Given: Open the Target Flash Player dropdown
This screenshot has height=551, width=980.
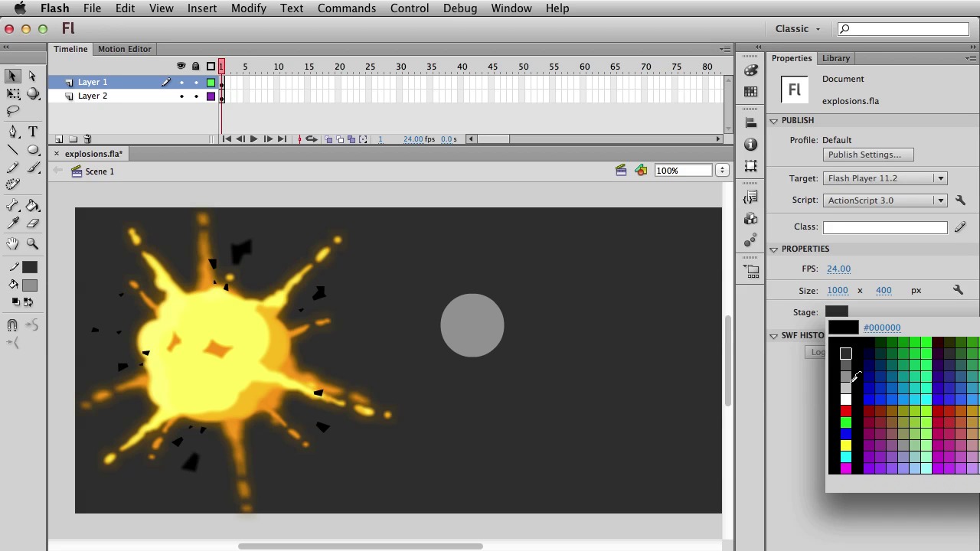Looking at the screenshot, I should 885,178.
